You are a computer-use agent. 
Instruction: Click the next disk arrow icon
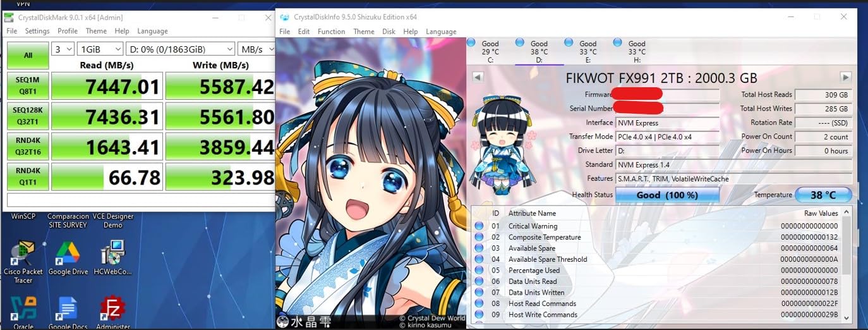click(845, 76)
